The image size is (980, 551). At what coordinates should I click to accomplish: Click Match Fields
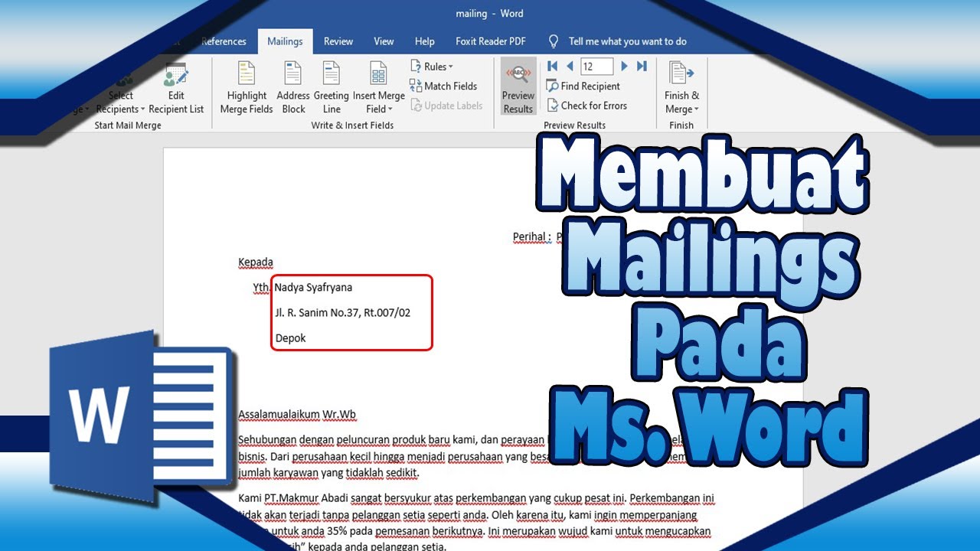coord(443,86)
